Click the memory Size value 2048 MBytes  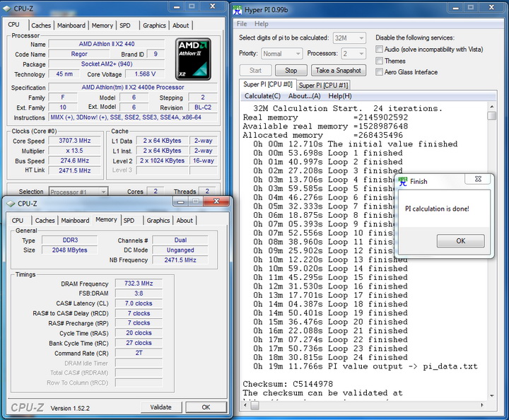pyautogui.click(x=69, y=250)
